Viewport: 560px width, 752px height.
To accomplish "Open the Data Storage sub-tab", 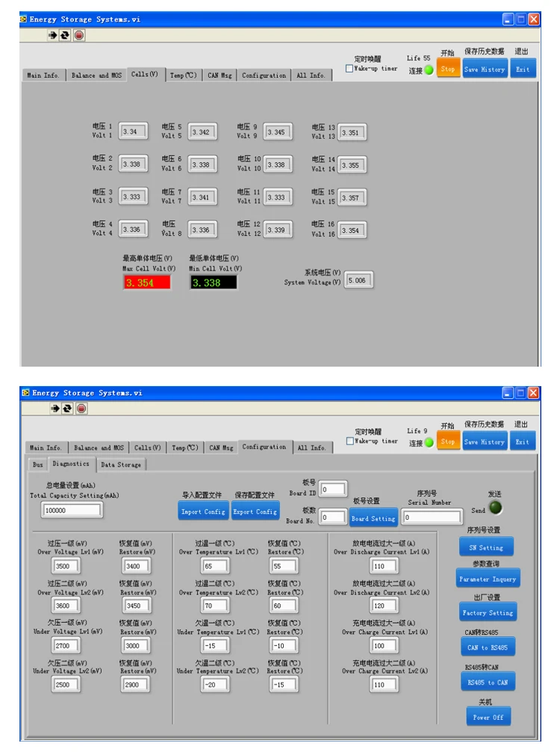I will [x=121, y=464].
